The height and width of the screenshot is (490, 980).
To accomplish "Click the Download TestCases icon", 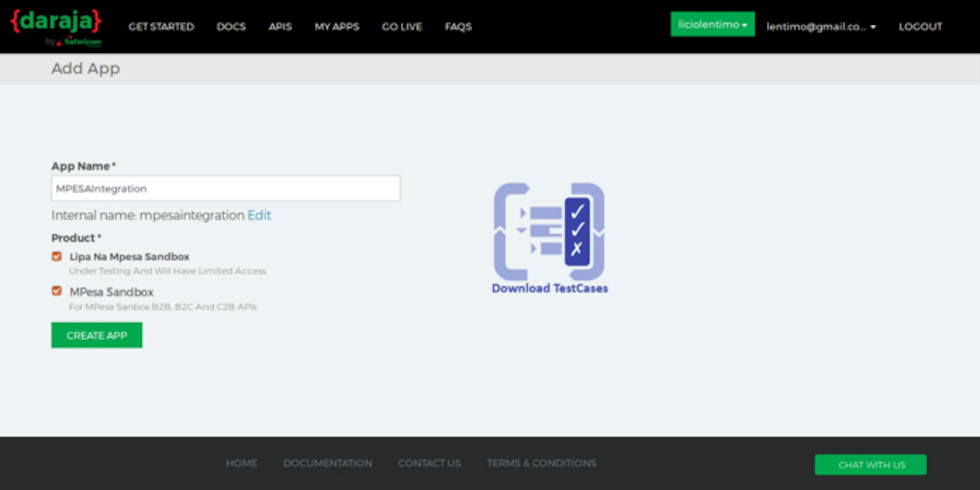I will point(549,231).
